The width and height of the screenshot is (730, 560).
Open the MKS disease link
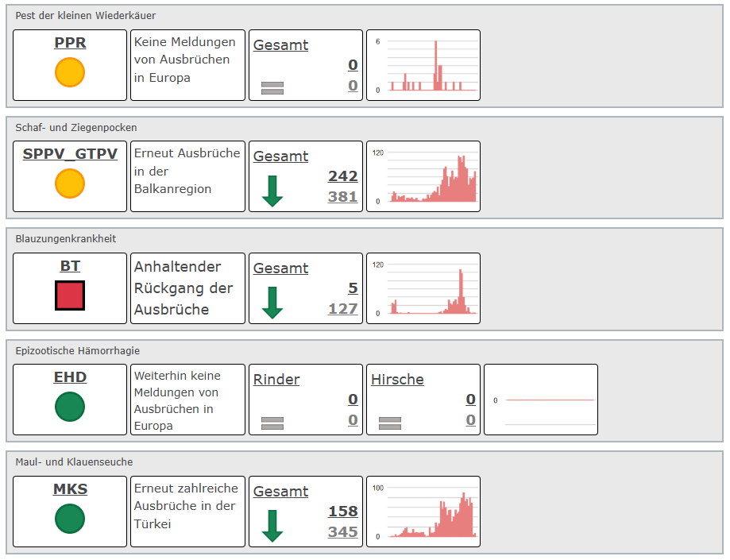tap(70, 489)
